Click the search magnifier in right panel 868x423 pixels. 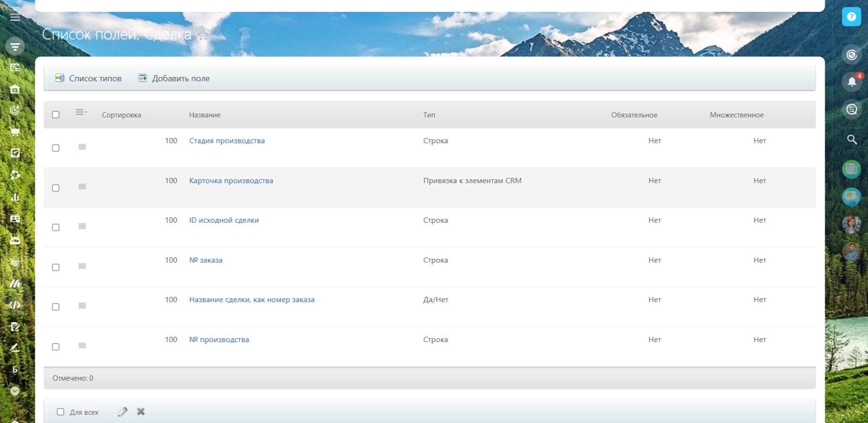(x=852, y=139)
